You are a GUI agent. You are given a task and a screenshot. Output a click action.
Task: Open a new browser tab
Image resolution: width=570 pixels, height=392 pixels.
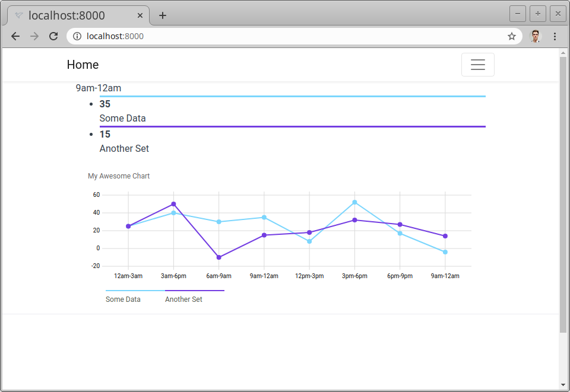162,15
